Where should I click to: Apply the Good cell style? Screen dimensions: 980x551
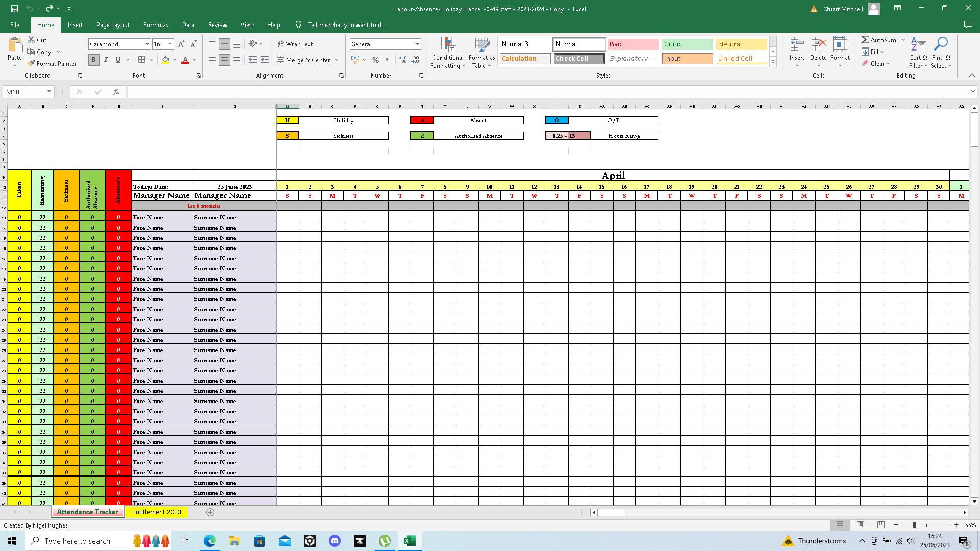click(687, 44)
